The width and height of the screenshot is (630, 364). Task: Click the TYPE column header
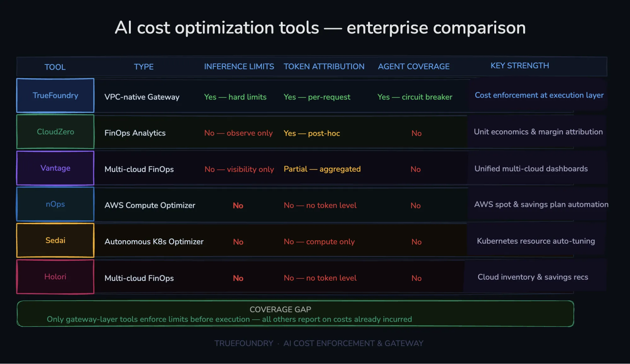point(144,67)
